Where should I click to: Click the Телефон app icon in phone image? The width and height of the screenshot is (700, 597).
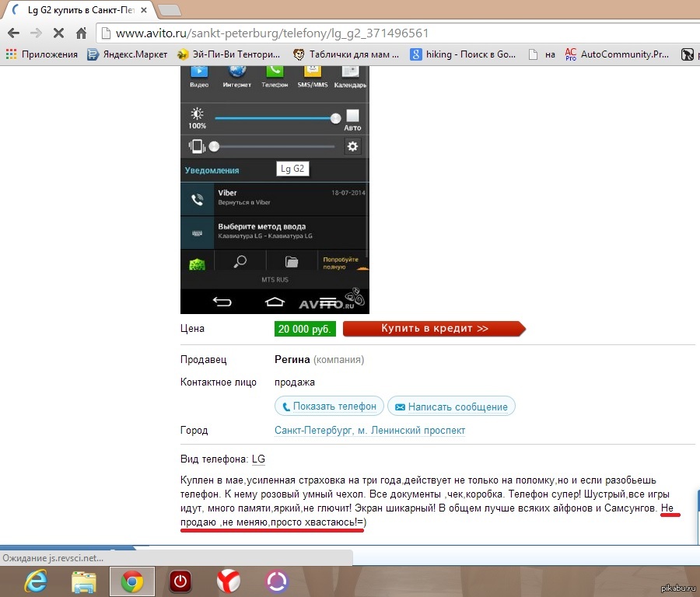tap(275, 76)
